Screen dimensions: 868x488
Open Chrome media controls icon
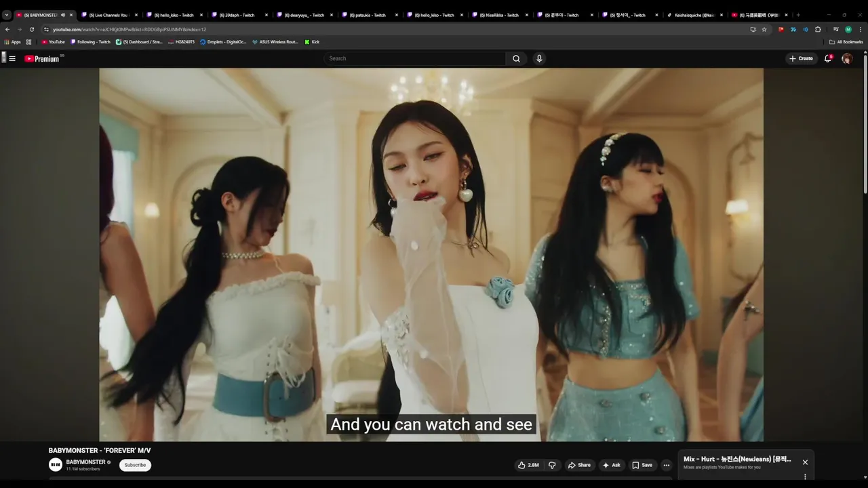coord(836,29)
